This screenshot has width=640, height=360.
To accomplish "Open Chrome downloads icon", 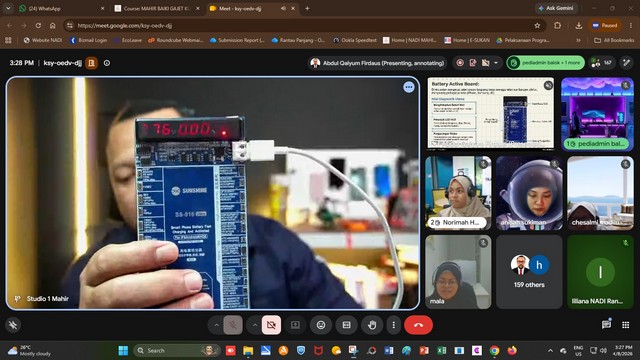I will click(578, 25).
